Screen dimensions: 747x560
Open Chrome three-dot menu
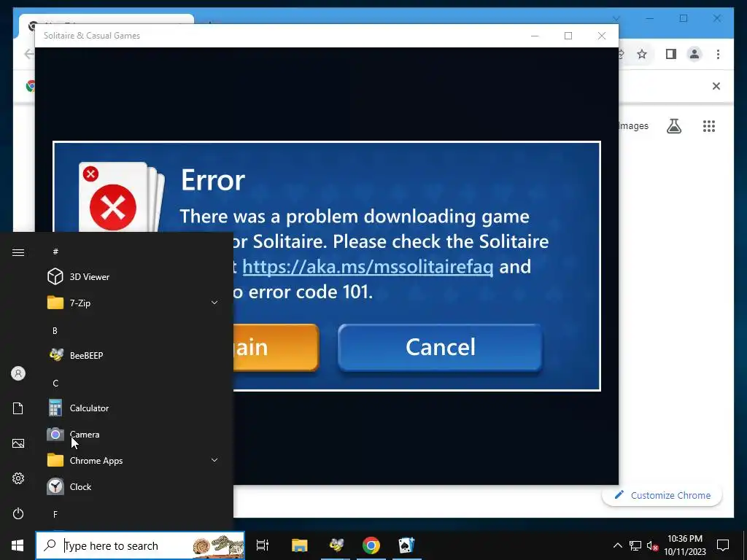click(718, 54)
